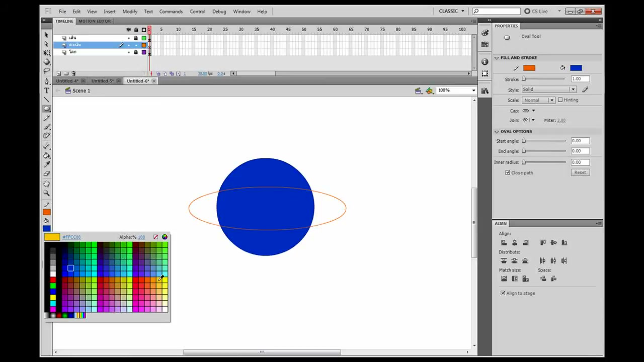Select the Deco tool

point(46,136)
